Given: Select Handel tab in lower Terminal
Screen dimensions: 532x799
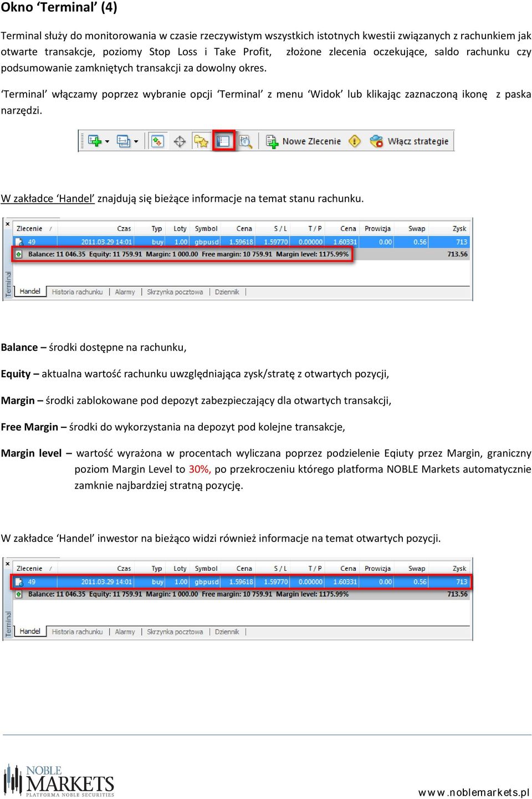Looking at the screenshot, I should [x=30, y=632].
